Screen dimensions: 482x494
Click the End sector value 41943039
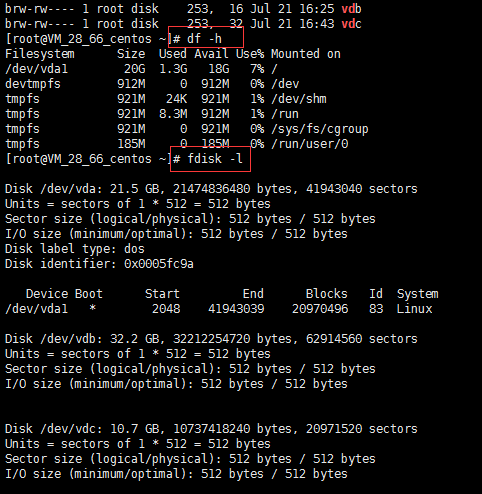pos(236,309)
